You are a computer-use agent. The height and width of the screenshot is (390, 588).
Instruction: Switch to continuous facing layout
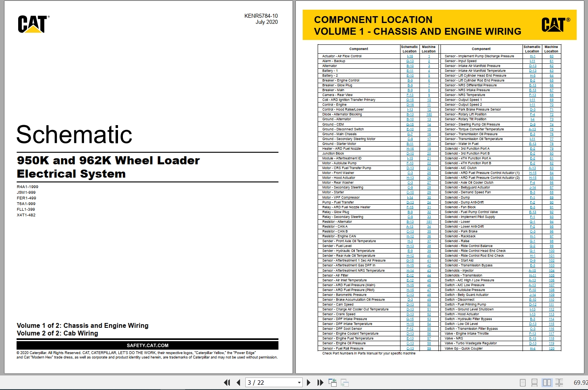click(x=559, y=382)
